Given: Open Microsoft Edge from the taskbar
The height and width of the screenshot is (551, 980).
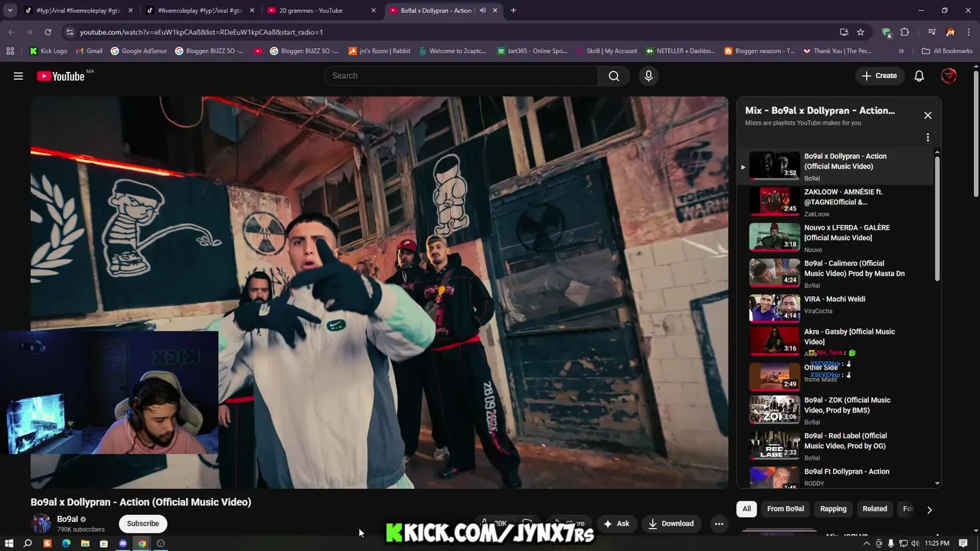Looking at the screenshot, I should [x=66, y=543].
